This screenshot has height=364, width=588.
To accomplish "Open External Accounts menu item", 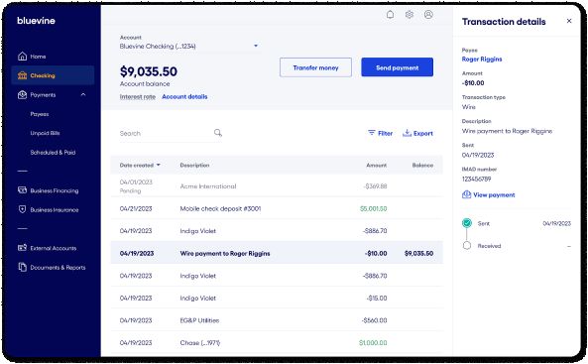I will click(54, 248).
